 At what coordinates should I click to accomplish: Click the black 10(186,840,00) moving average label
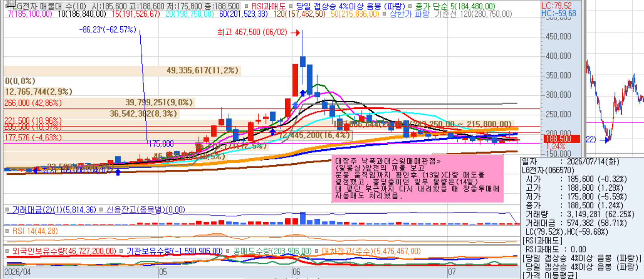(82, 14)
